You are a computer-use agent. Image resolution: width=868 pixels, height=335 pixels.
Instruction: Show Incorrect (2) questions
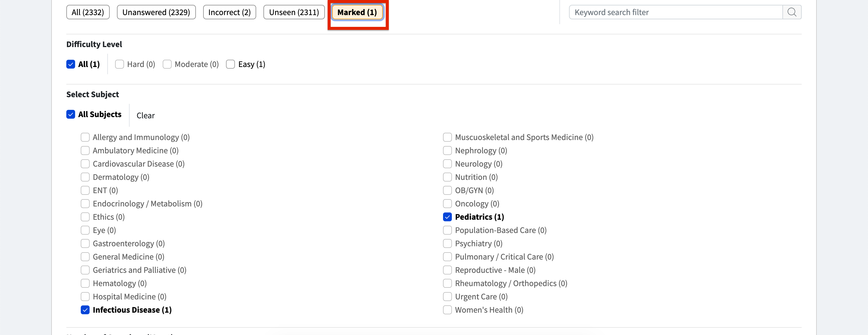229,12
